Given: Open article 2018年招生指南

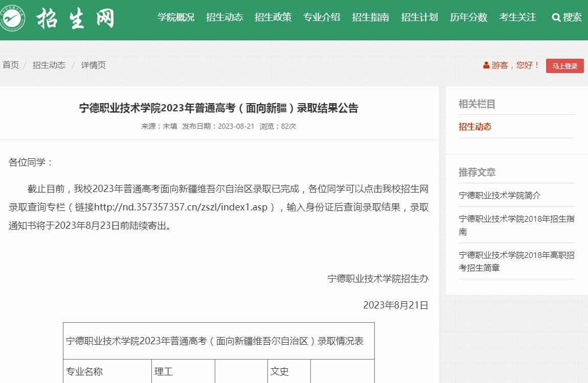Looking at the screenshot, I should click(516, 225).
